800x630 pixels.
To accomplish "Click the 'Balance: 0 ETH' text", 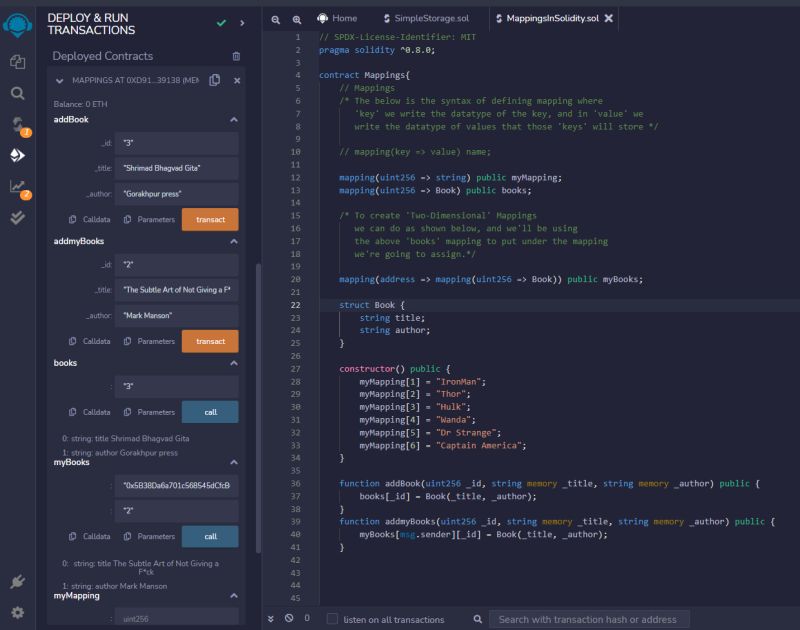I will 81,104.
